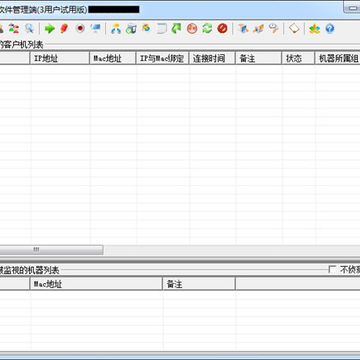Click the blue box with orange icon

(x=243, y=29)
